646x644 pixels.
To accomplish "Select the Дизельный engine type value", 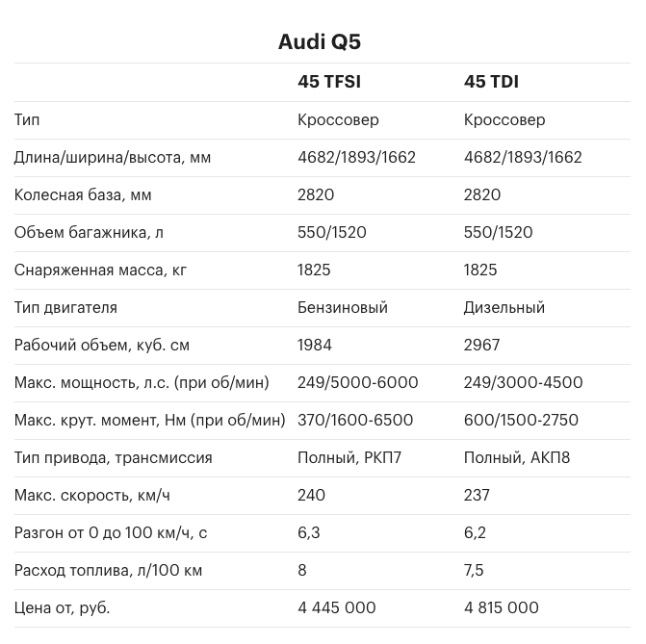I will click(x=504, y=307).
